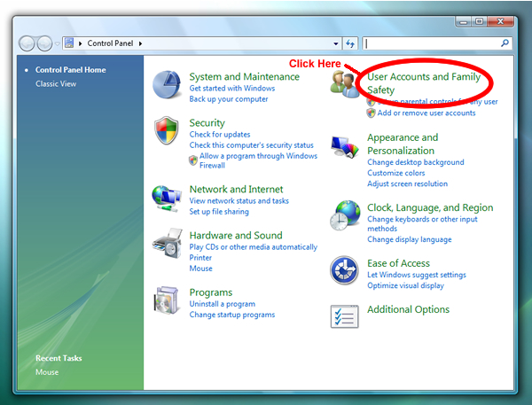The height and width of the screenshot is (405, 532).
Task: Click Play CDs or other media automatically
Action: click(x=253, y=247)
